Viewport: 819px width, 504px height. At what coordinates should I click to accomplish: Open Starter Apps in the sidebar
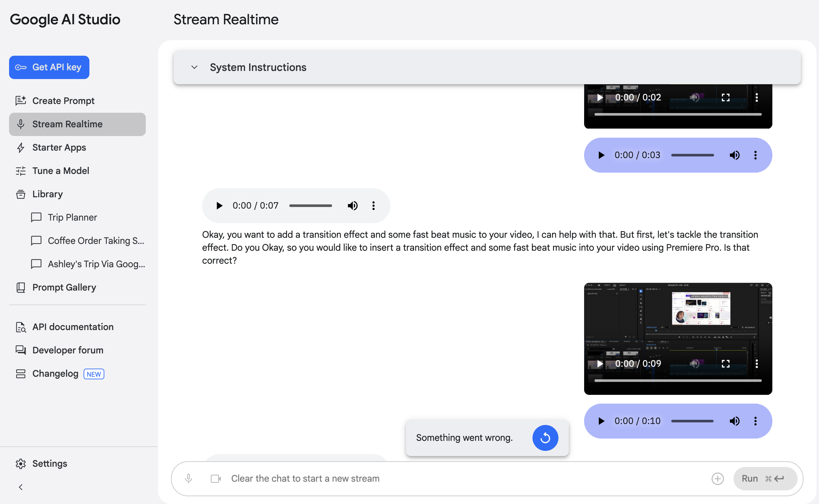point(77,147)
